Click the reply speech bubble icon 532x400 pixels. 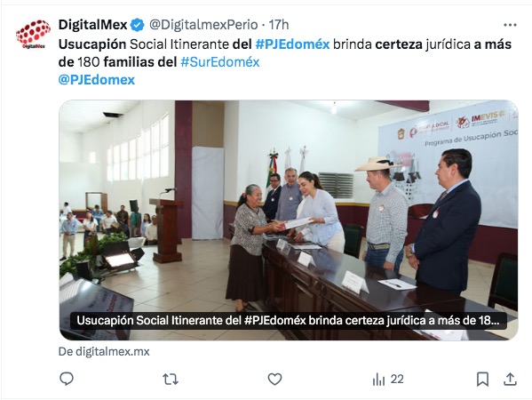(x=67, y=379)
